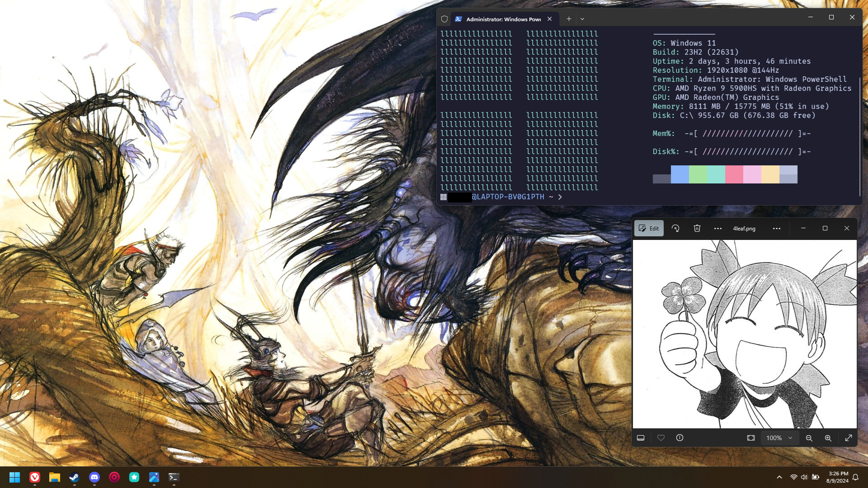Show image file info panel
This screenshot has height=488, width=868.
point(679,438)
